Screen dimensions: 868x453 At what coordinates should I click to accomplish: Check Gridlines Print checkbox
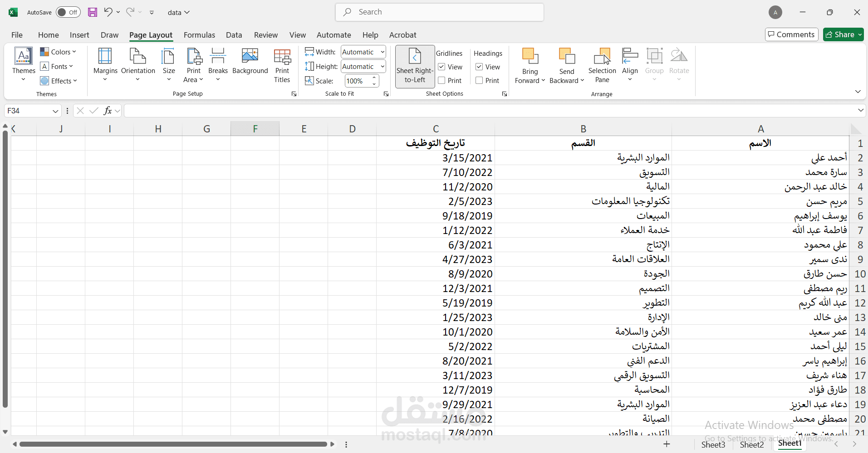441,81
